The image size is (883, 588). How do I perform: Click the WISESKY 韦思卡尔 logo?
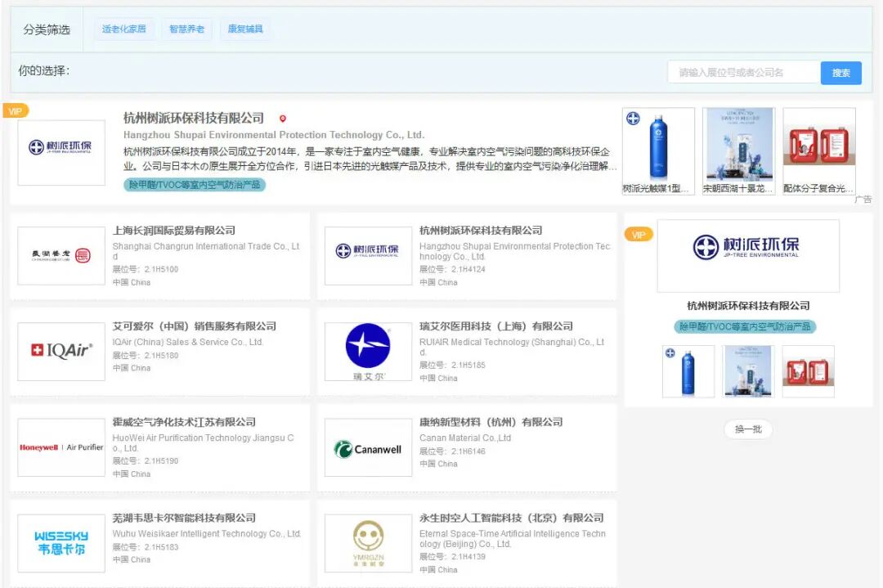click(61, 543)
